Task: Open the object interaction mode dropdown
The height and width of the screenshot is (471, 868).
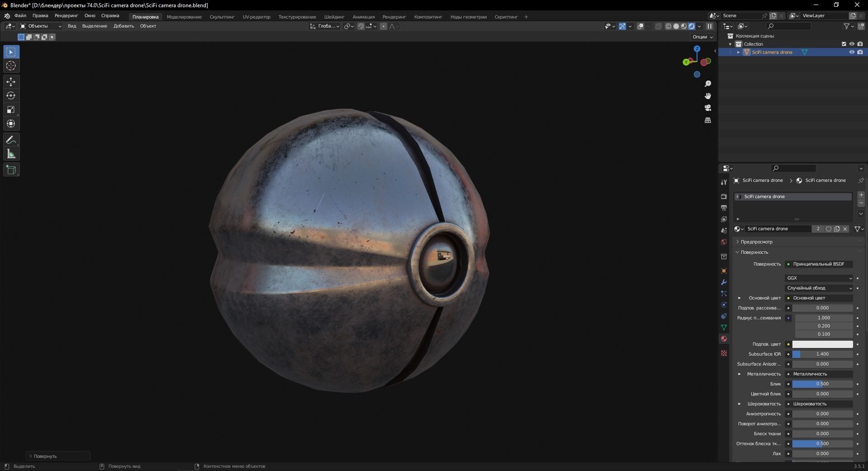Action: pyautogui.click(x=41, y=26)
